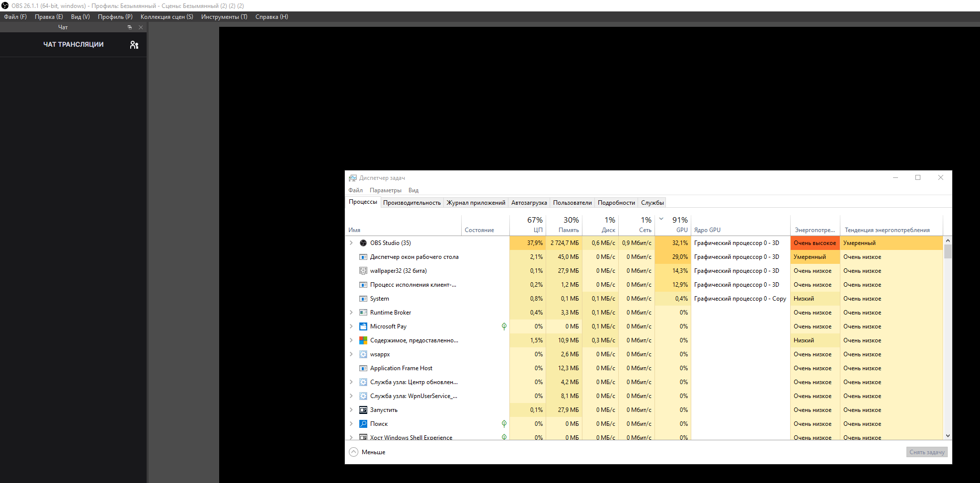Click the Application Frame Host process icon

coord(363,368)
